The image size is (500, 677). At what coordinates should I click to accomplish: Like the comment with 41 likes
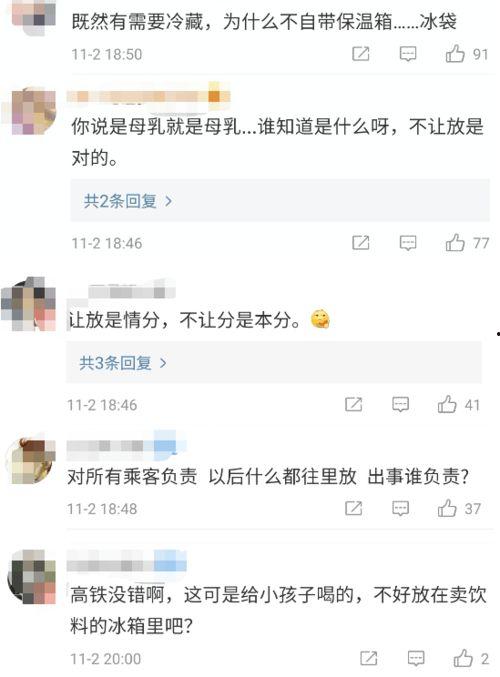point(447,405)
